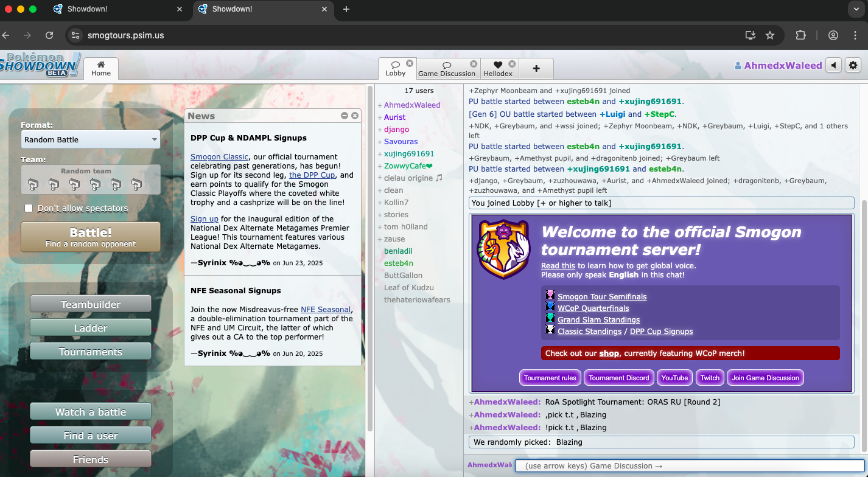Open YouTube button in welcome banner
The width and height of the screenshot is (868, 477).
pyautogui.click(x=674, y=378)
